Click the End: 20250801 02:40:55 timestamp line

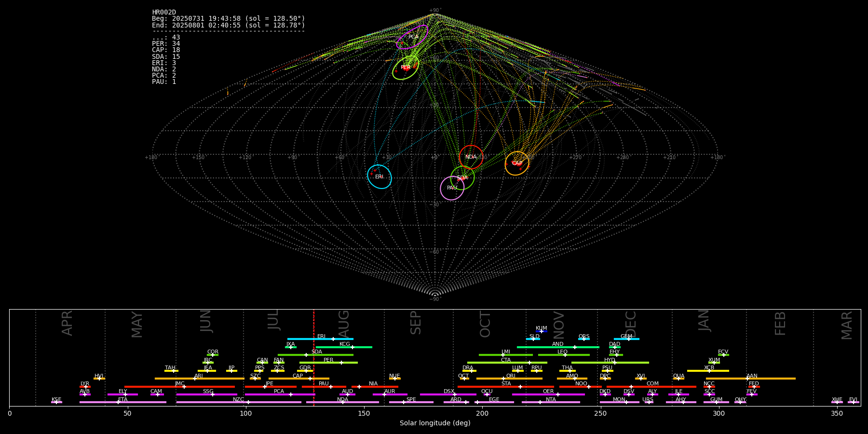(229, 25)
